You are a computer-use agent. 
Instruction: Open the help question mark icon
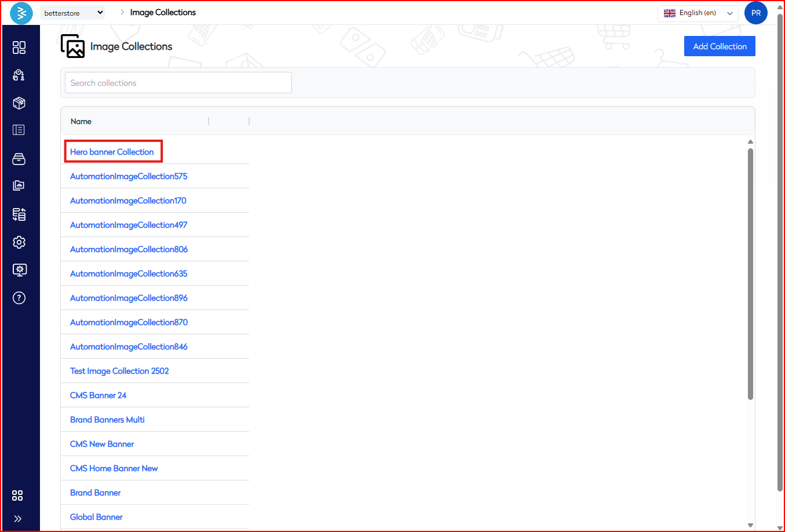19,298
